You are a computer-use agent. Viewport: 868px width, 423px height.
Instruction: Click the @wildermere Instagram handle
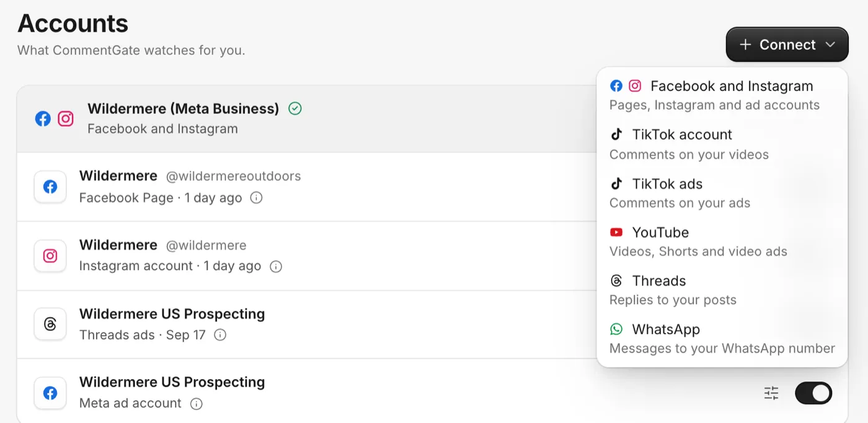point(206,245)
